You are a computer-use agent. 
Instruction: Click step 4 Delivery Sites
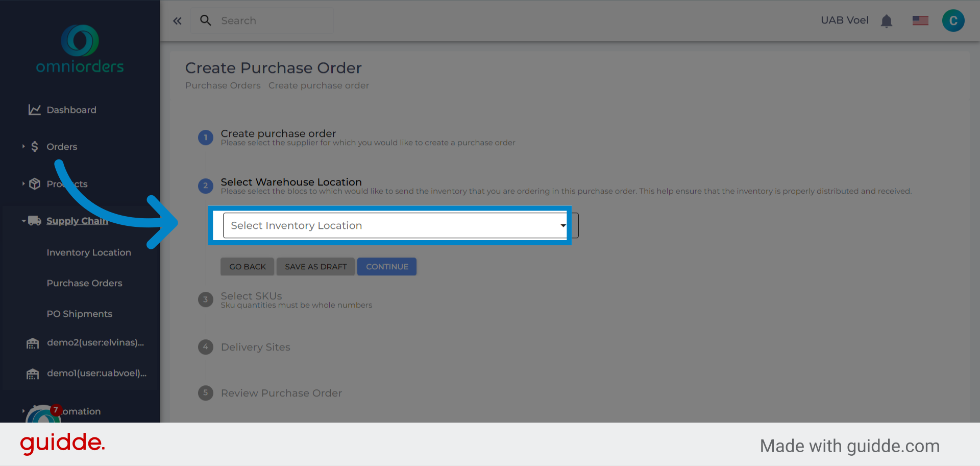click(256, 347)
